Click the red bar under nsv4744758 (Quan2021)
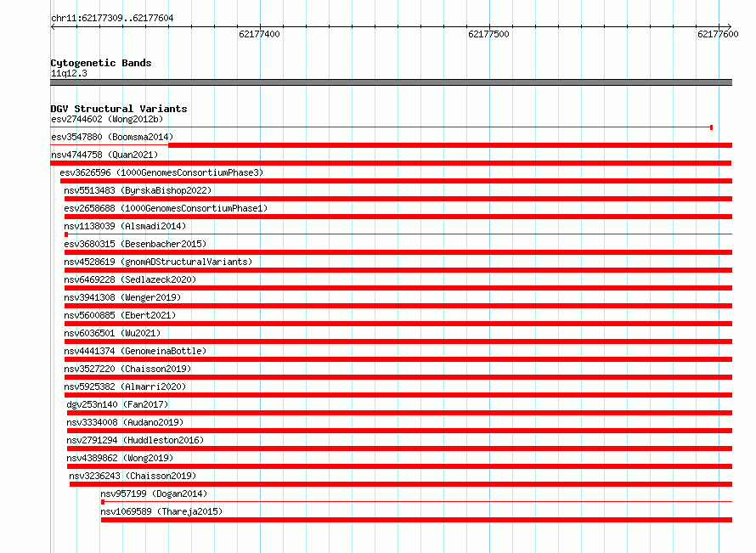 click(391, 163)
